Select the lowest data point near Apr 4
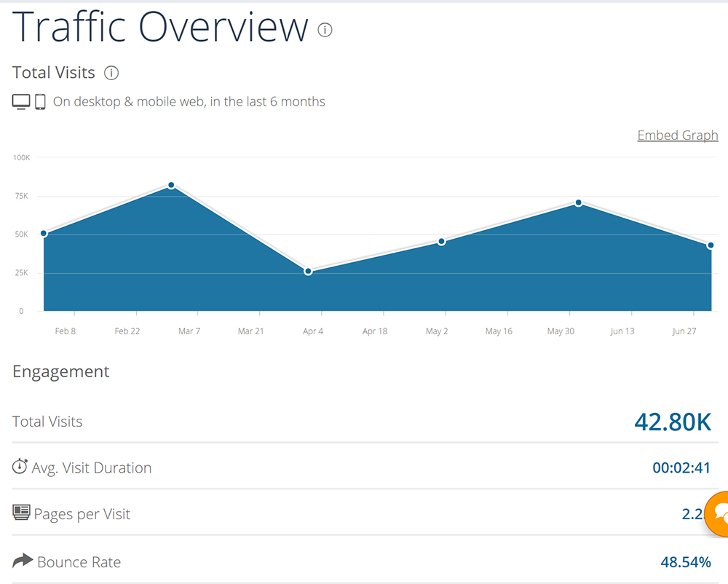The width and height of the screenshot is (728, 584). point(308,272)
